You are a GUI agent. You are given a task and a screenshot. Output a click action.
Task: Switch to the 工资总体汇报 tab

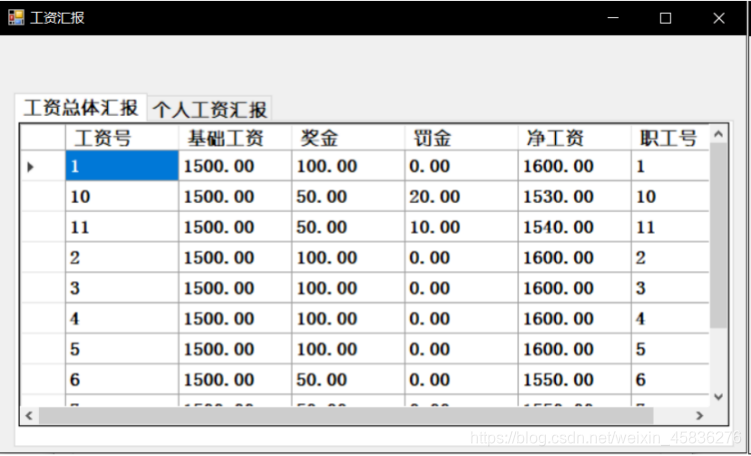point(81,107)
